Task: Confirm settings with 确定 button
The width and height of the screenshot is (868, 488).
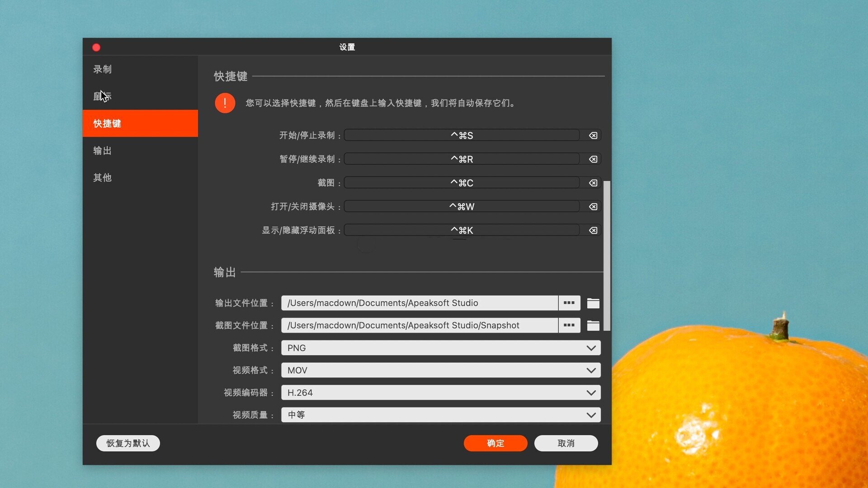Action: [495, 443]
